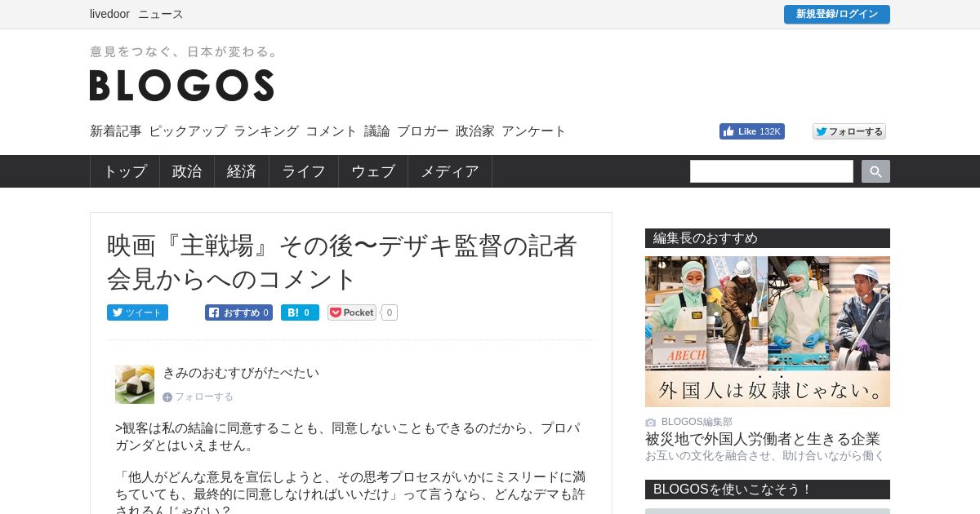Open コメント menu item

point(332,131)
